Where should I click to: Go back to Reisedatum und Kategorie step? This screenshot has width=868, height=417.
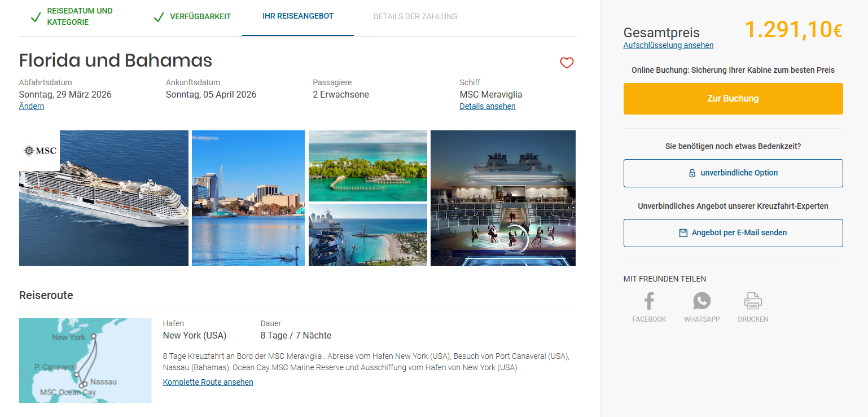tap(80, 16)
